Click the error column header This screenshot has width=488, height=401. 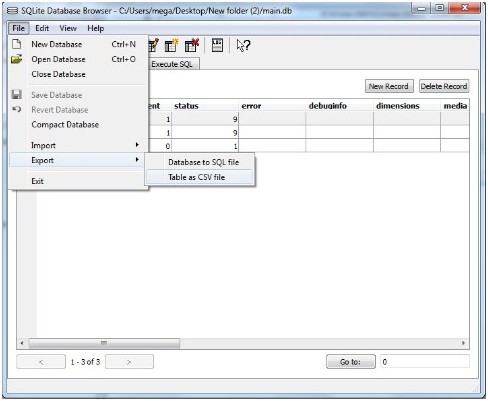[272, 106]
